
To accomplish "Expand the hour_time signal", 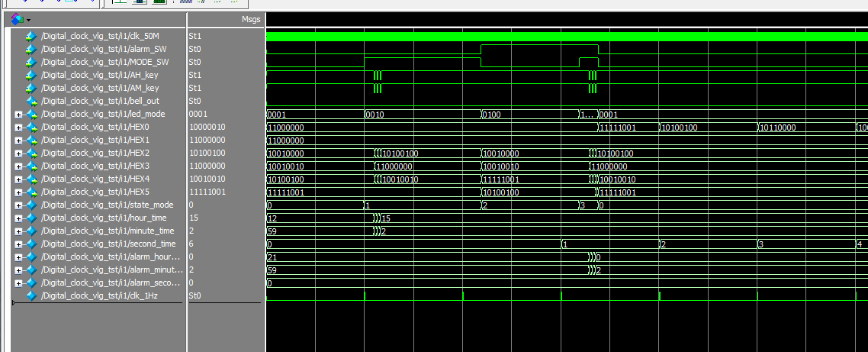I will point(18,218).
